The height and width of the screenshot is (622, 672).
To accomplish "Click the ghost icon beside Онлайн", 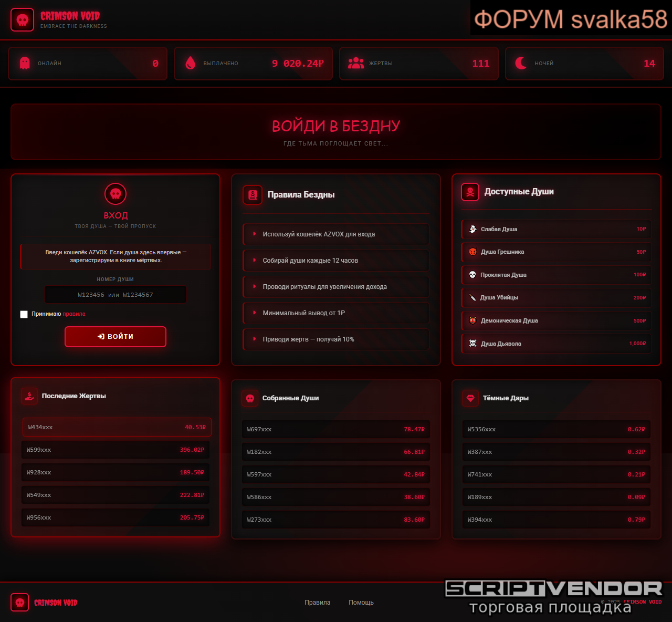I will tap(25, 63).
